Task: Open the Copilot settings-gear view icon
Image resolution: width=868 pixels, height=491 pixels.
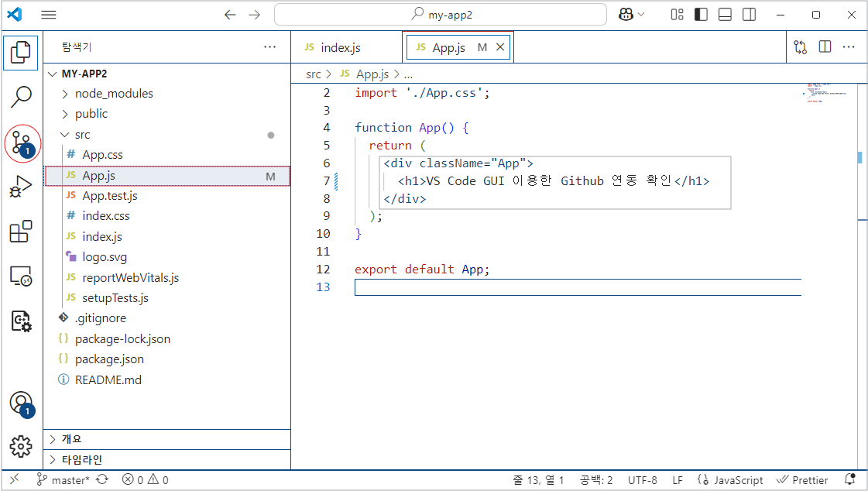Action: pyautogui.click(x=21, y=321)
